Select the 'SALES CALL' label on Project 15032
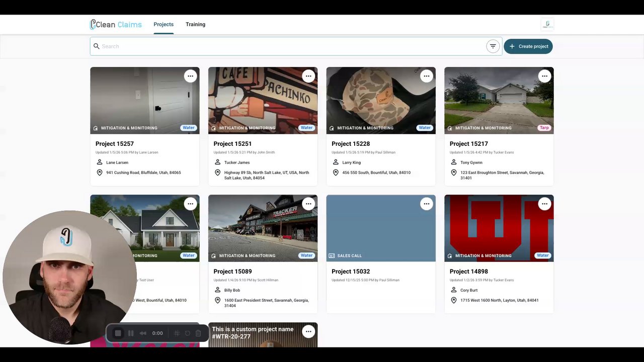The width and height of the screenshot is (644, 362). click(349, 256)
